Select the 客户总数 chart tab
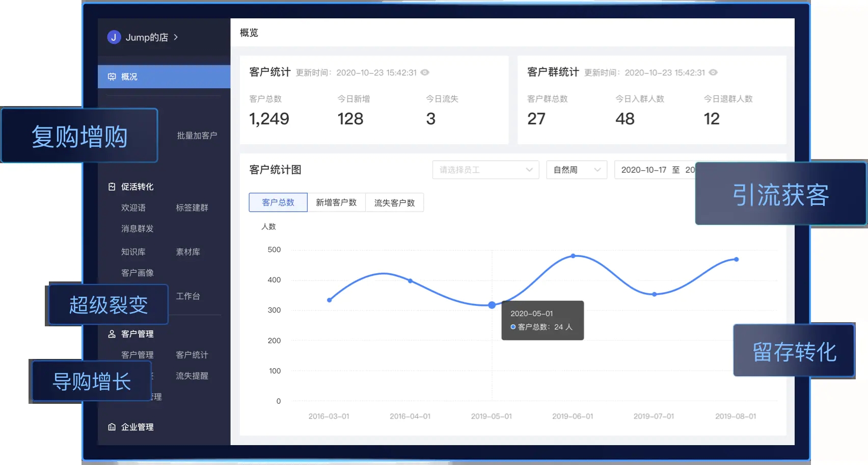This screenshot has height=465, width=868. click(278, 202)
